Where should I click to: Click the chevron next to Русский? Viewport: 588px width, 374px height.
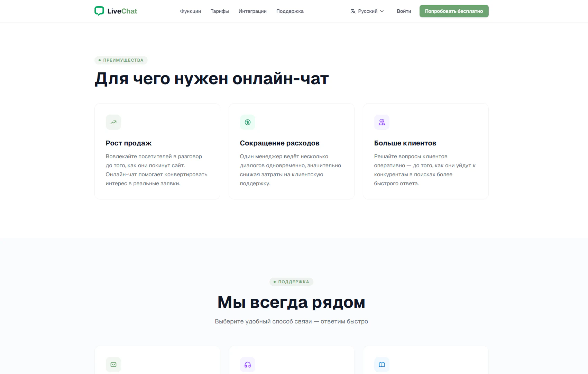point(382,11)
